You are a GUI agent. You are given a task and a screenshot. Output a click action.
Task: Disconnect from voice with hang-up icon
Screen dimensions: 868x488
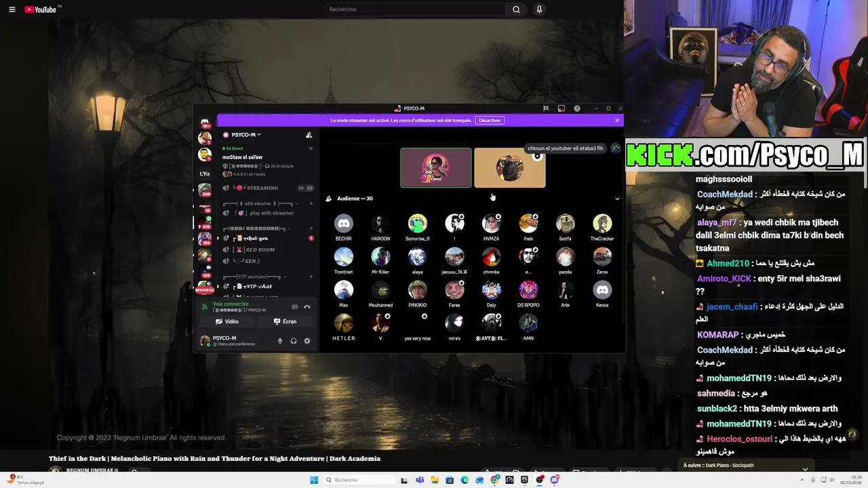[307, 306]
